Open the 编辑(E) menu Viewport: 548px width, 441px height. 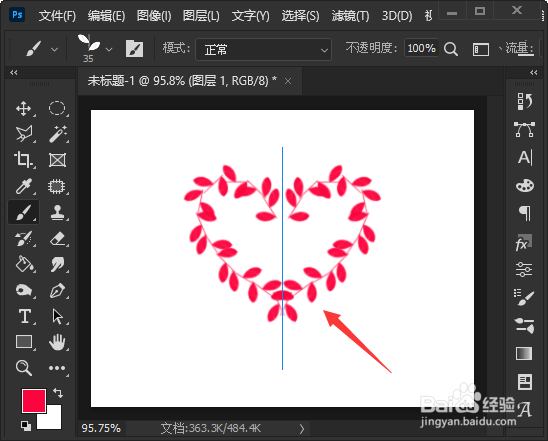pyautogui.click(x=106, y=16)
